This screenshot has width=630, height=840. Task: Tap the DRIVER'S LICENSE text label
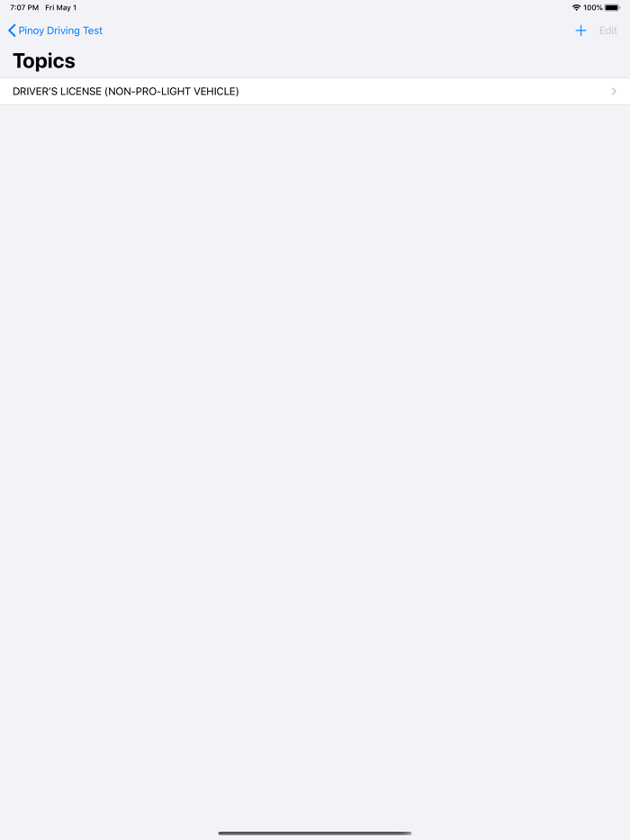(57, 92)
